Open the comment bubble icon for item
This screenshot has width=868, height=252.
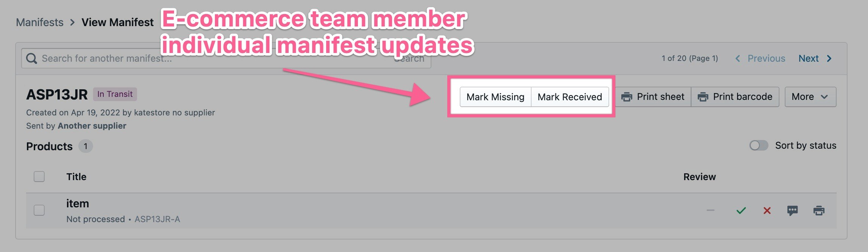click(792, 211)
